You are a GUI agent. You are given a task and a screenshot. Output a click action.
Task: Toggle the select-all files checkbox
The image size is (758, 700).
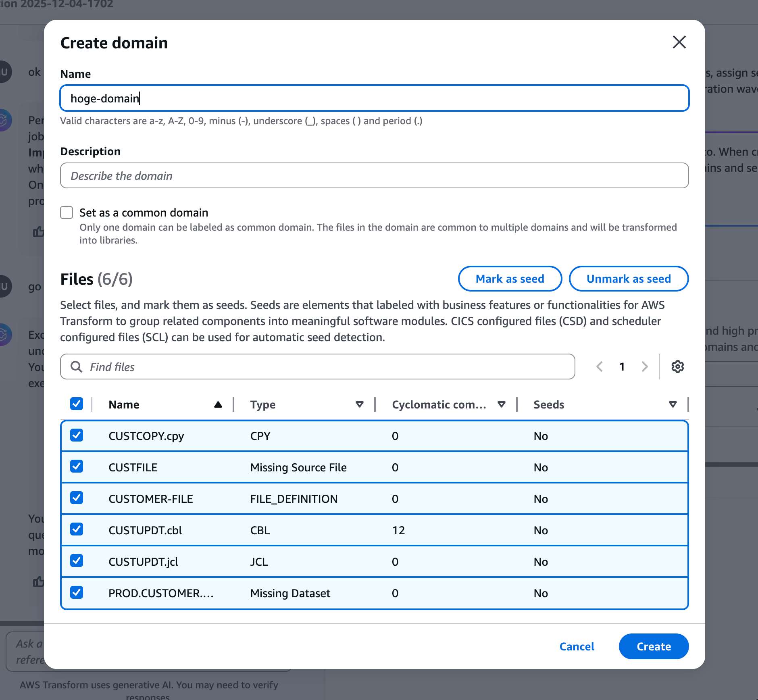click(77, 404)
